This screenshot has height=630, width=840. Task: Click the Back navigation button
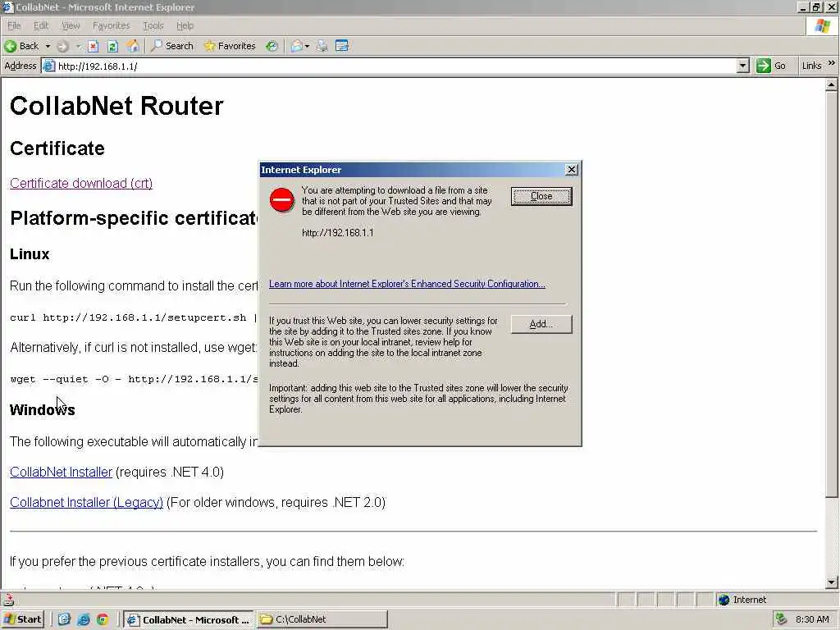21,46
